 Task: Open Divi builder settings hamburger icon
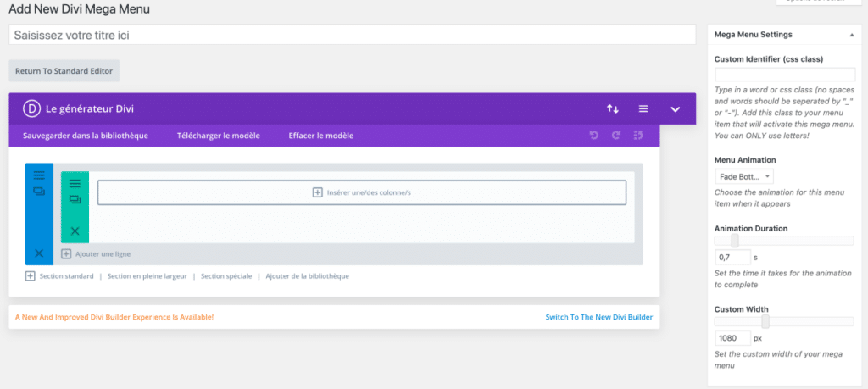(x=643, y=109)
